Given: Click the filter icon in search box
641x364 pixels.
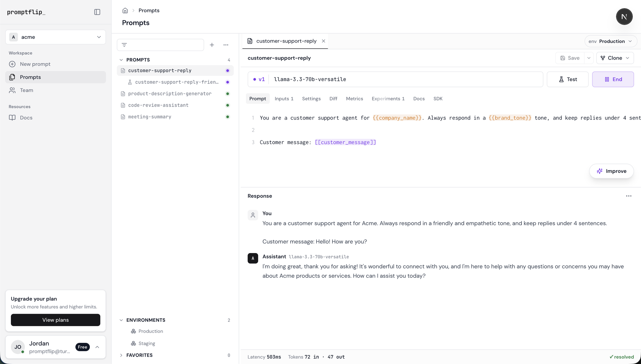Looking at the screenshot, I should [x=124, y=45].
